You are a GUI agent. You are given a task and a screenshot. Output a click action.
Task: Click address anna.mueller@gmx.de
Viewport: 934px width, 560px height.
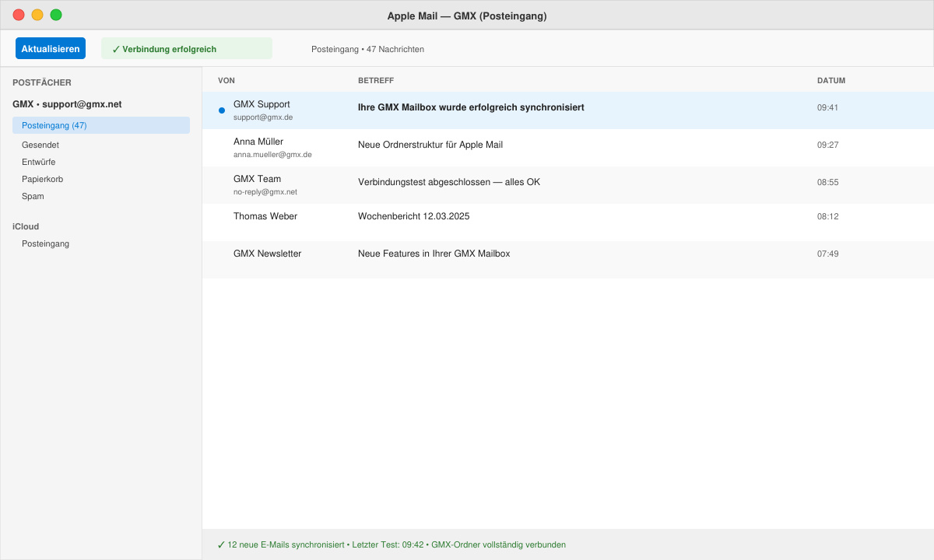pos(272,155)
